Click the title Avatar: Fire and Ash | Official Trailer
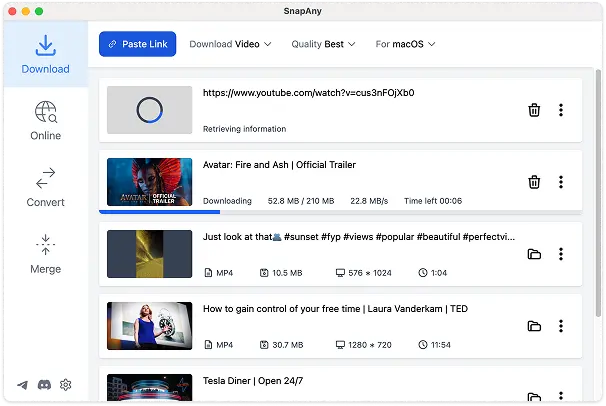 click(279, 165)
